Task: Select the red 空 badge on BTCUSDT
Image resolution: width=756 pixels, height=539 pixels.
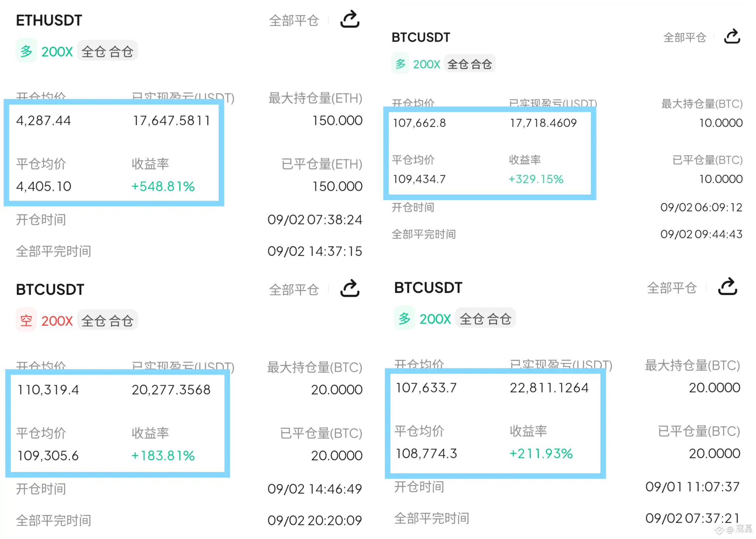Action: (x=26, y=320)
